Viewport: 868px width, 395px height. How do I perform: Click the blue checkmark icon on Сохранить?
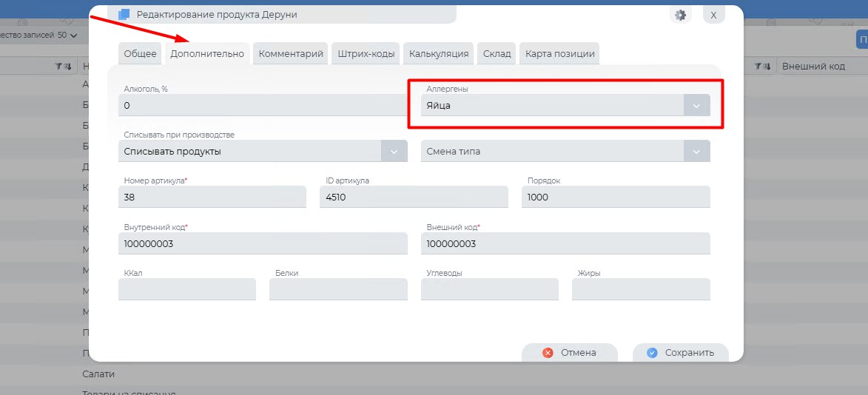652,353
